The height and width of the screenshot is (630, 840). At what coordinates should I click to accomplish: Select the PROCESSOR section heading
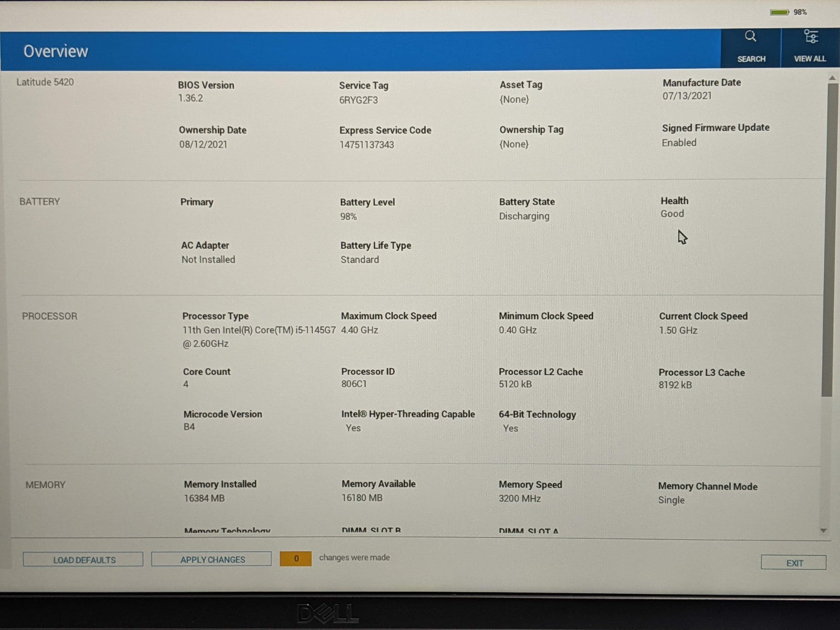[49, 316]
